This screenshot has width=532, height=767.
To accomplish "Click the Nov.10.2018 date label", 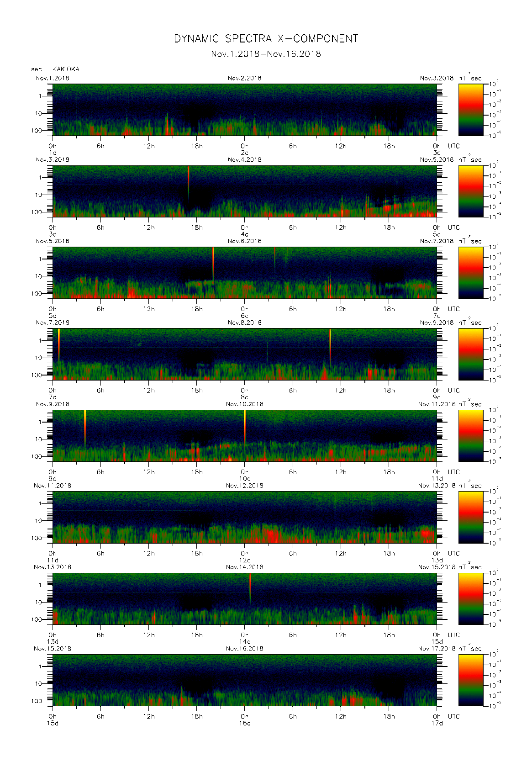I will 245,404.
